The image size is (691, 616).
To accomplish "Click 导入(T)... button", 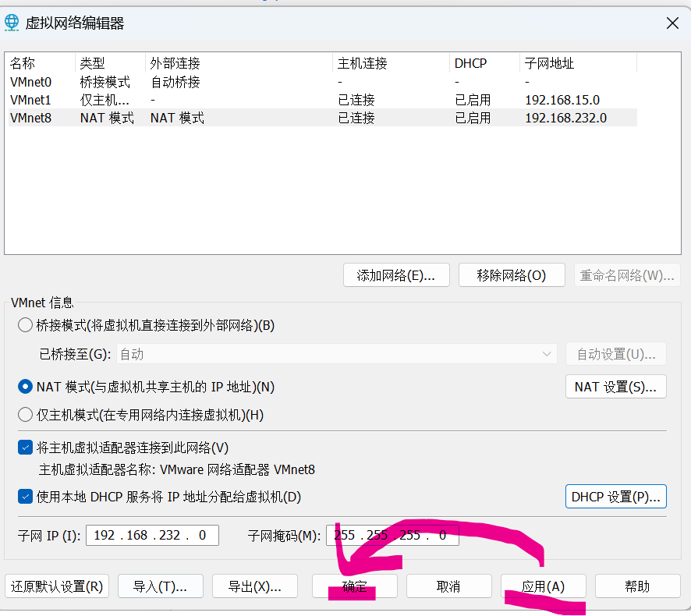I will pyautogui.click(x=161, y=586).
